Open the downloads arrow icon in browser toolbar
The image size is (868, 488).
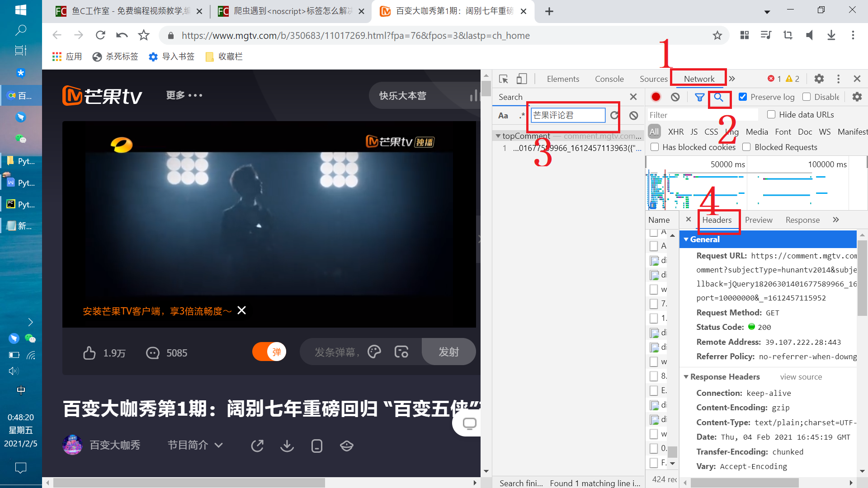(x=831, y=35)
